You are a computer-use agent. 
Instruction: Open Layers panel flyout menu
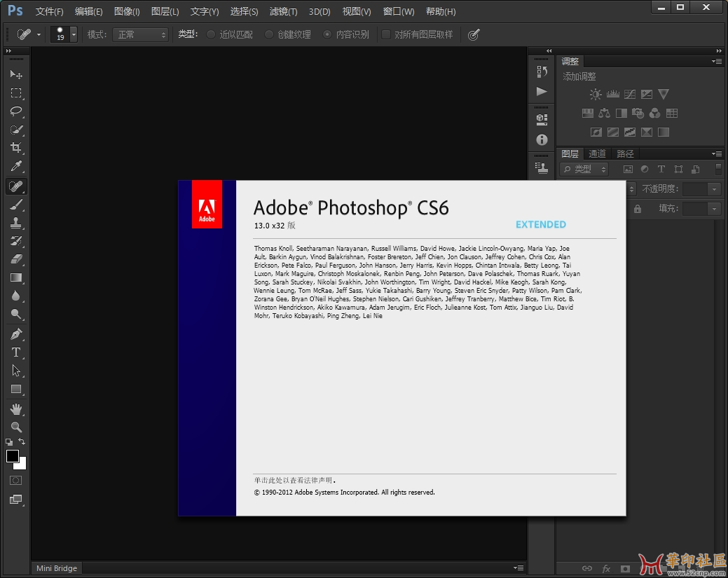pos(717,153)
